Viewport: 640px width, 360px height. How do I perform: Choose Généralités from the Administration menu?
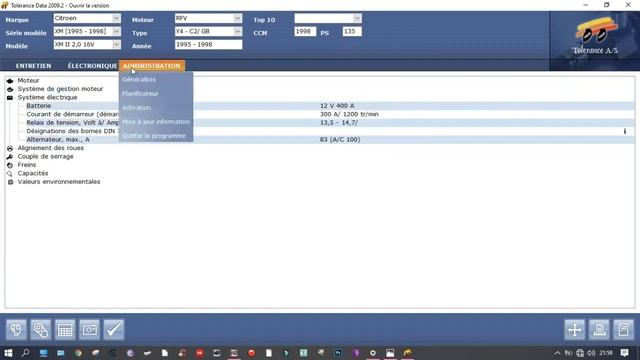(139, 80)
